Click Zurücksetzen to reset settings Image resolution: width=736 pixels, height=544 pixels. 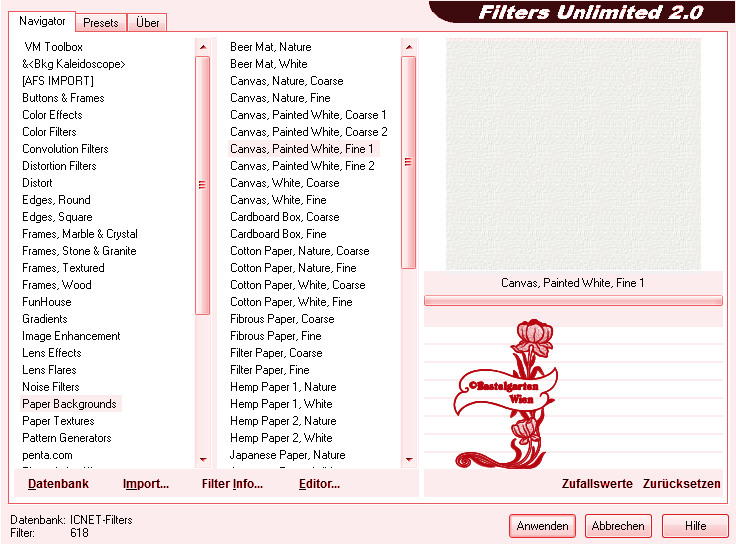(x=682, y=484)
